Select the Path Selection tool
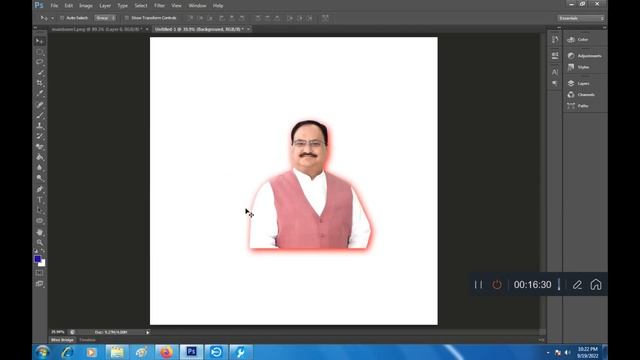Image resolution: width=640 pixels, height=360 pixels. pyautogui.click(x=40, y=210)
